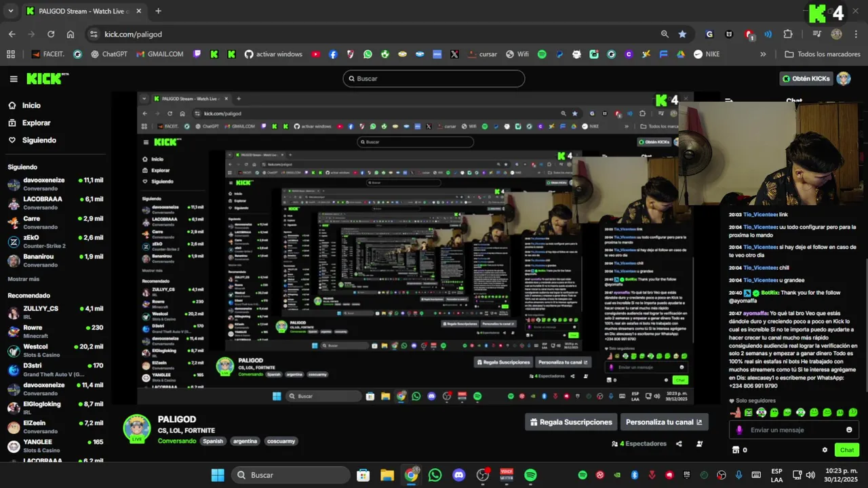The height and width of the screenshot is (488, 868).
Task: Open the LACOBRAAA followed channel
Action: (55, 203)
